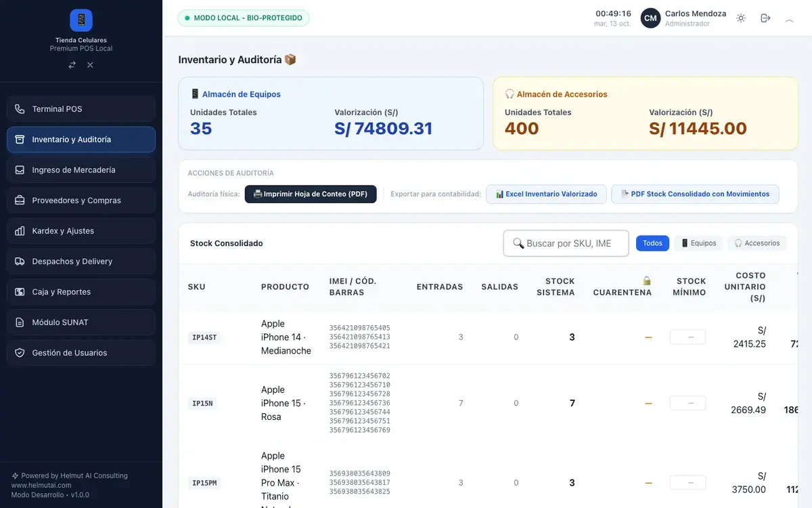
Task: Go to Proveedores y Compras
Action: pos(81,200)
